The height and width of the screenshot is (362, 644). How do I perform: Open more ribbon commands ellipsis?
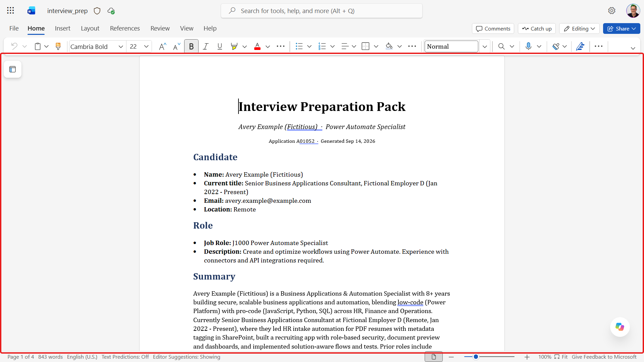599,46
